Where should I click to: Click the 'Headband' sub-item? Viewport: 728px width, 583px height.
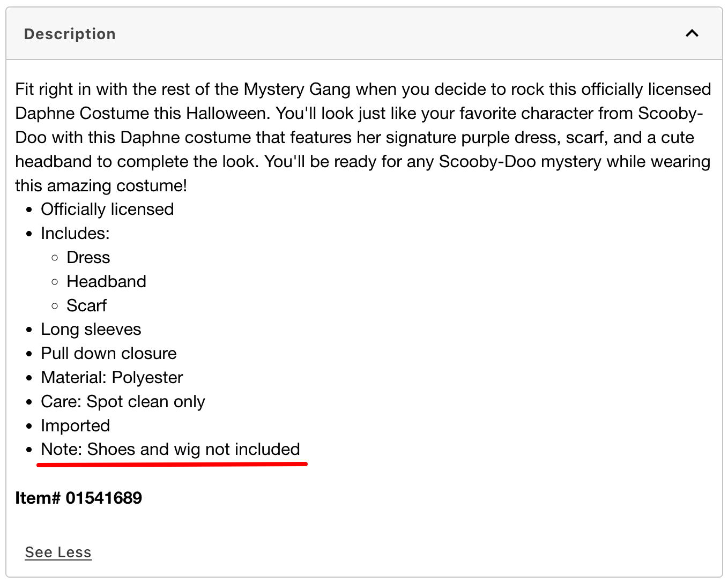[x=106, y=281]
